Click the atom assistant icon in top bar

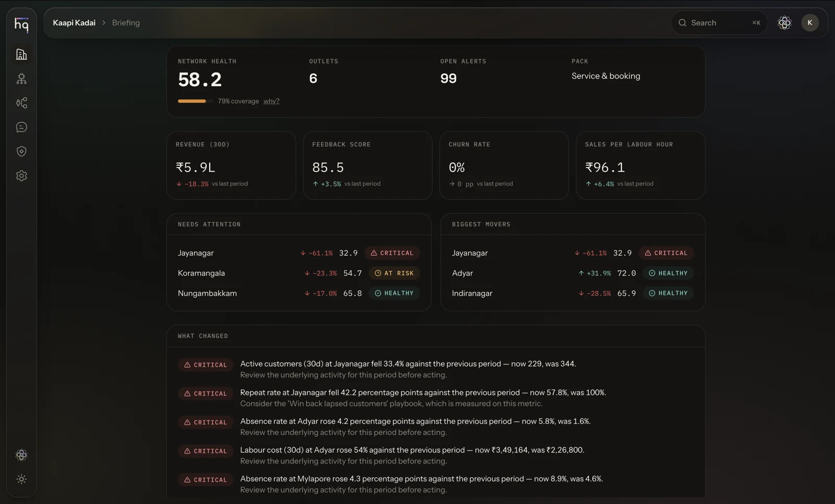tap(784, 22)
